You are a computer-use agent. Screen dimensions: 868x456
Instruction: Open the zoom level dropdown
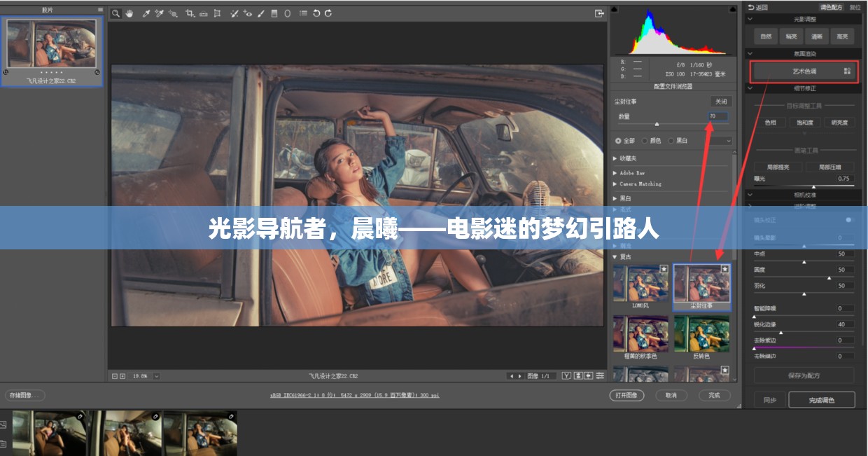point(156,376)
